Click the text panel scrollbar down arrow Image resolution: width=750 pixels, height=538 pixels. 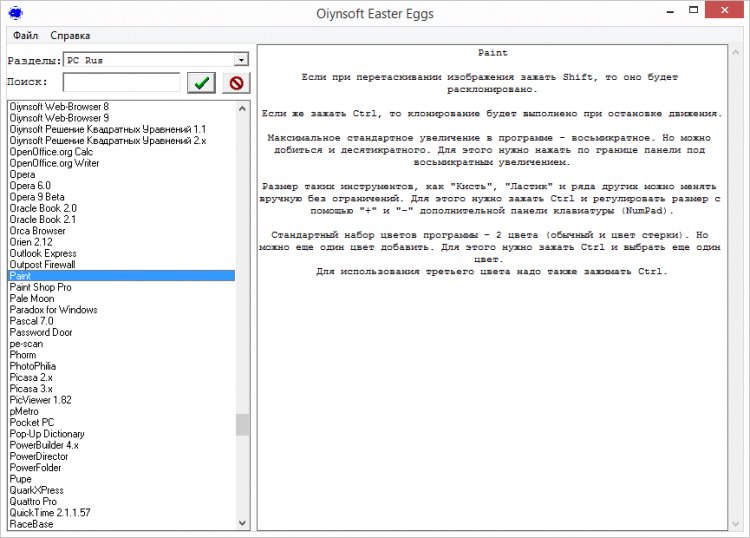(735, 524)
